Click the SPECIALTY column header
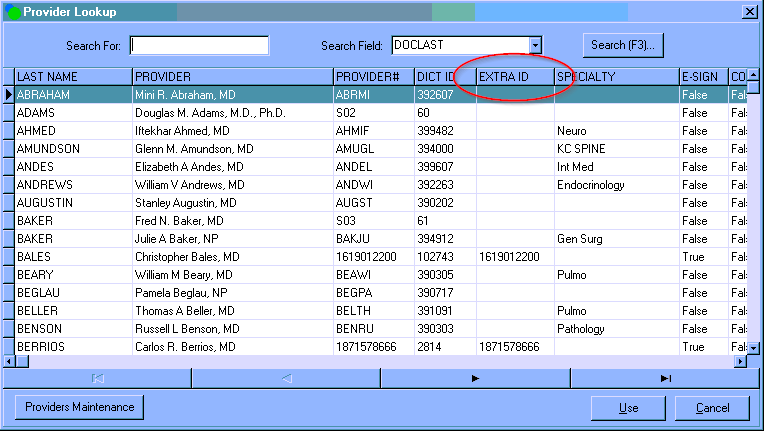764x431 pixels. click(615, 77)
